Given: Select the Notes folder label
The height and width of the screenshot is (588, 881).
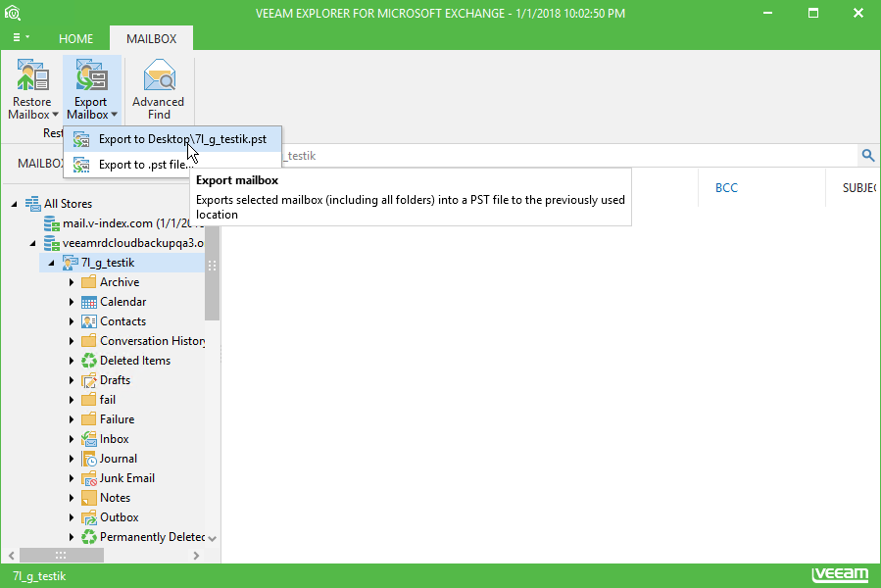Looking at the screenshot, I should (x=116, y=498).
